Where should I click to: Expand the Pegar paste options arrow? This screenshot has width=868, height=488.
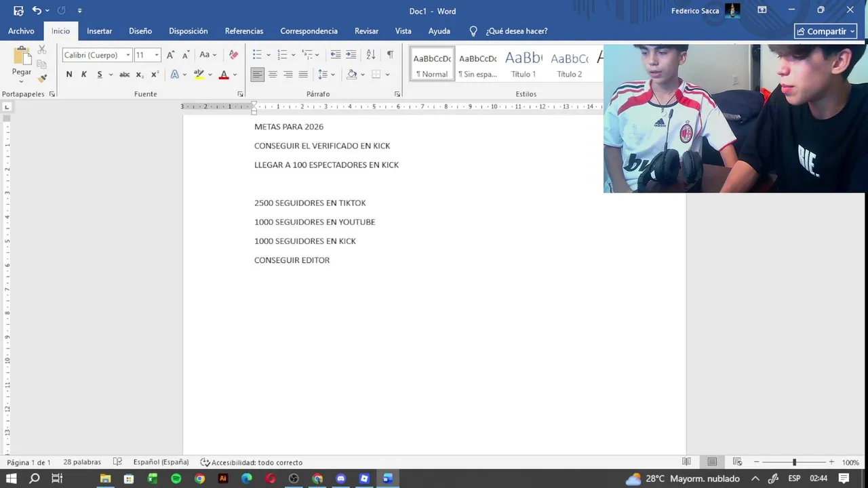pos(21,81)
